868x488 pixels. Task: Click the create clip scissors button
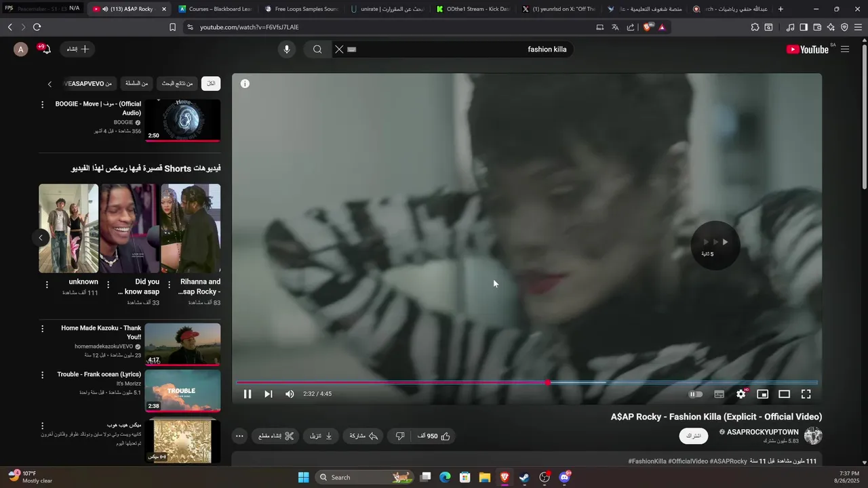pos(275,436)
